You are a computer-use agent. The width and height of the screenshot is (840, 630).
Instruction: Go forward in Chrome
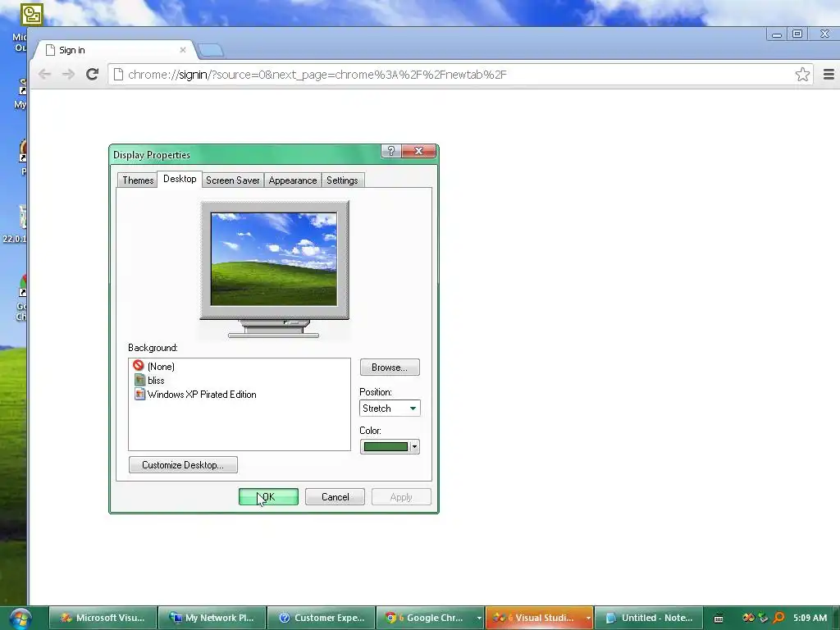68,74
